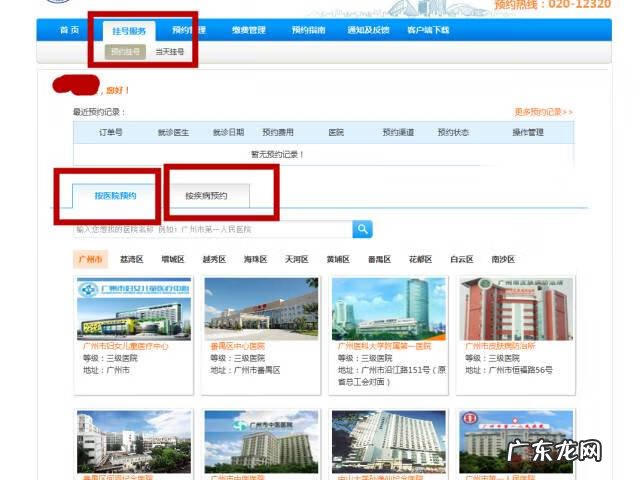640x480 pixels.
Task: Select the 预约挂号 submenu button
Action: click(x=125, y=52)
